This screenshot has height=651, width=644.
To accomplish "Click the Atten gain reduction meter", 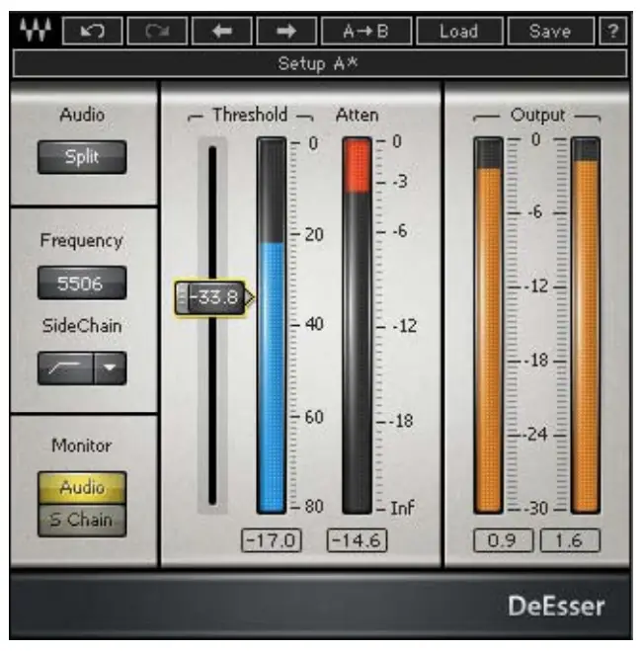I will coord(358,326).
